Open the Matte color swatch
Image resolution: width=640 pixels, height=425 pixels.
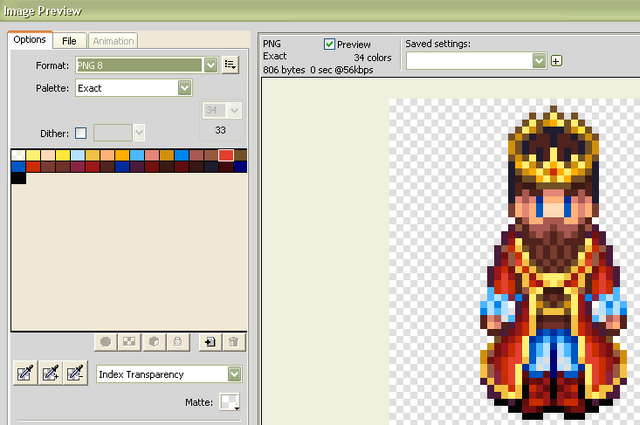point(229,402)
